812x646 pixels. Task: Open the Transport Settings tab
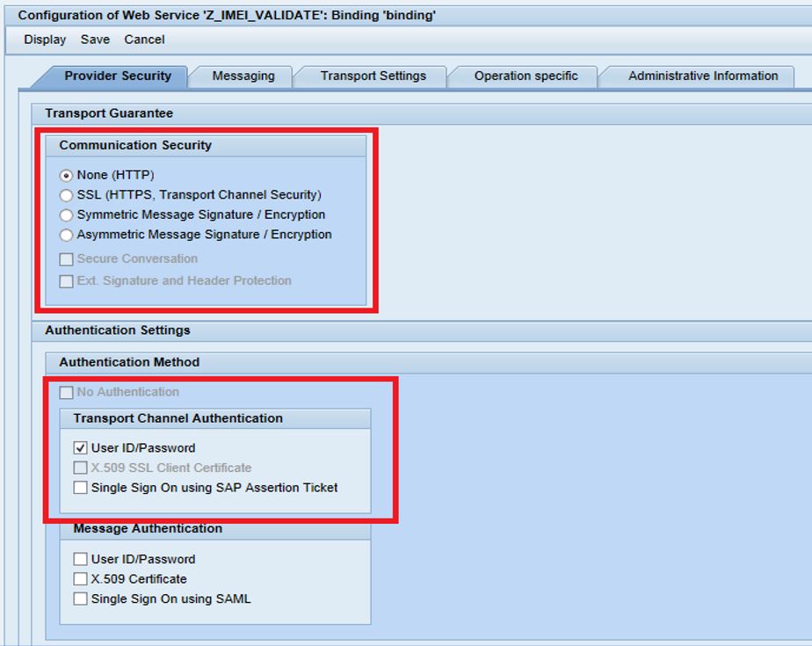[x=373, y=76]
